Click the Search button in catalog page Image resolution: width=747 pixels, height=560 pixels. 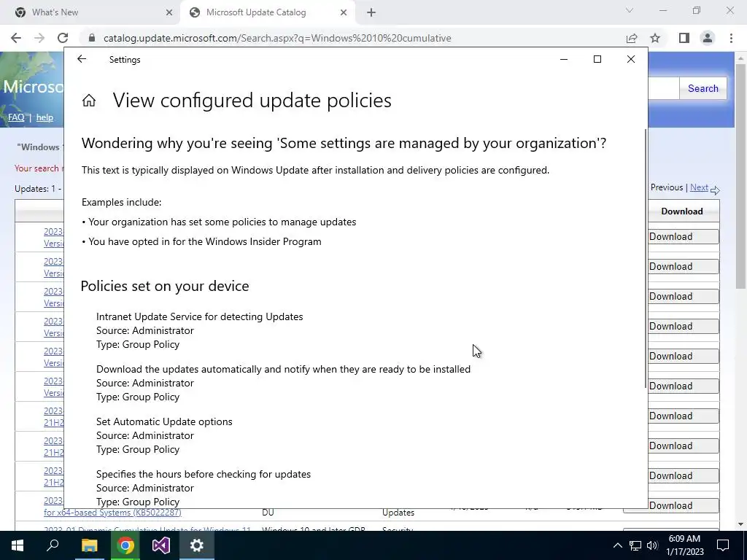703,88
